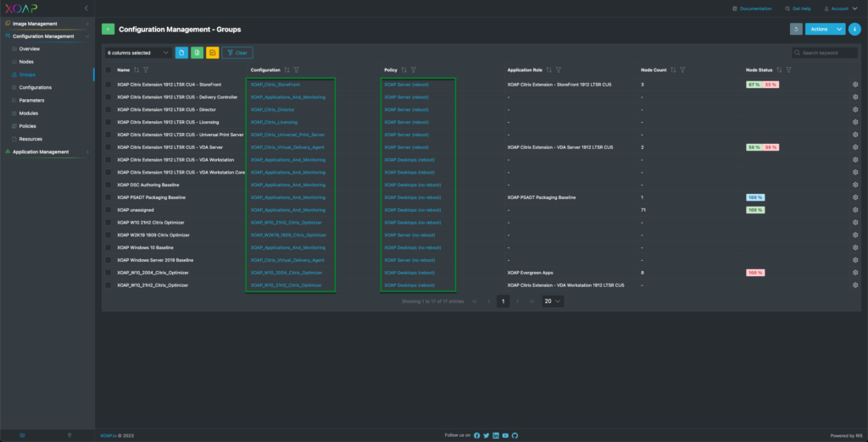Click the yellow select-all check icon
The image size is (868, 442).
tap(213, 52)
